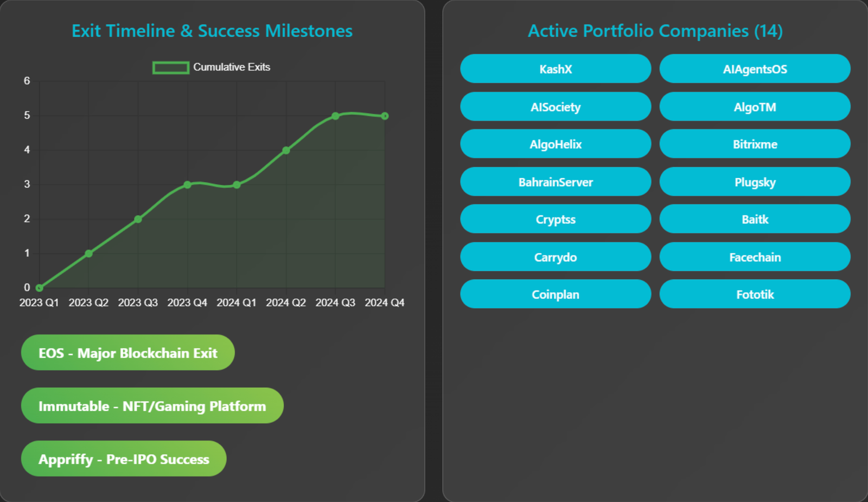Select the Plugsky company pill
Viewport: 868px width, 502px height.
tap(755, 182)
